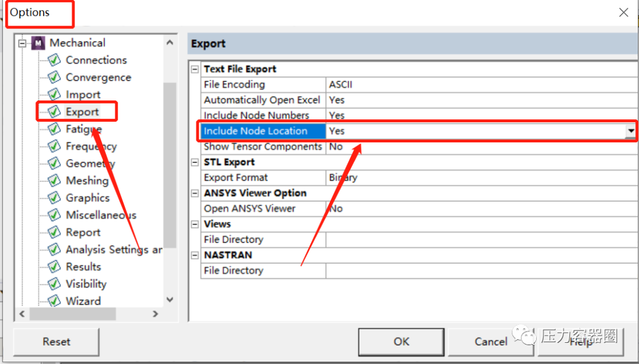Click the Fatigue checkmark icon

tap(53, 129)
